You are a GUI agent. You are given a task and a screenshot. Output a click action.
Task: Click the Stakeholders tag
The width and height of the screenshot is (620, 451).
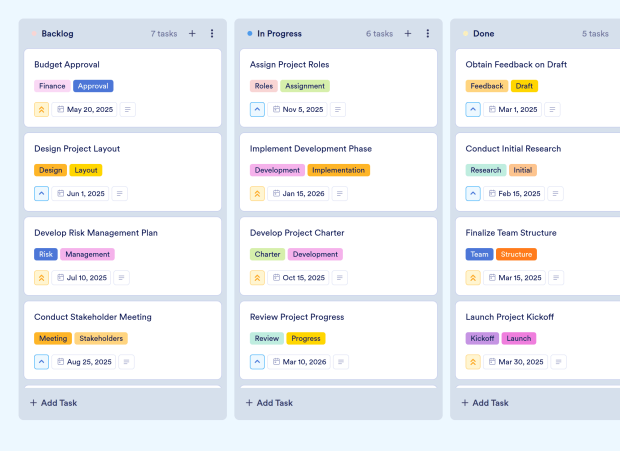101,338
